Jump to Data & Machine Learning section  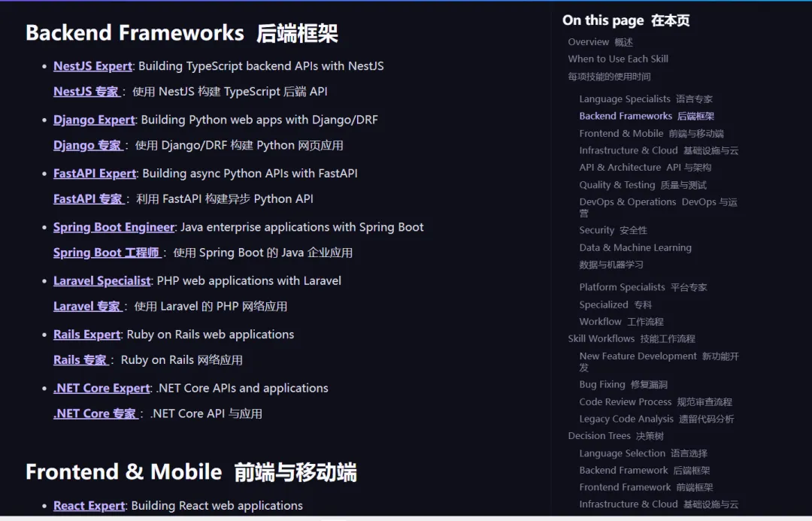pyautogui.click(x=635, y=248)
